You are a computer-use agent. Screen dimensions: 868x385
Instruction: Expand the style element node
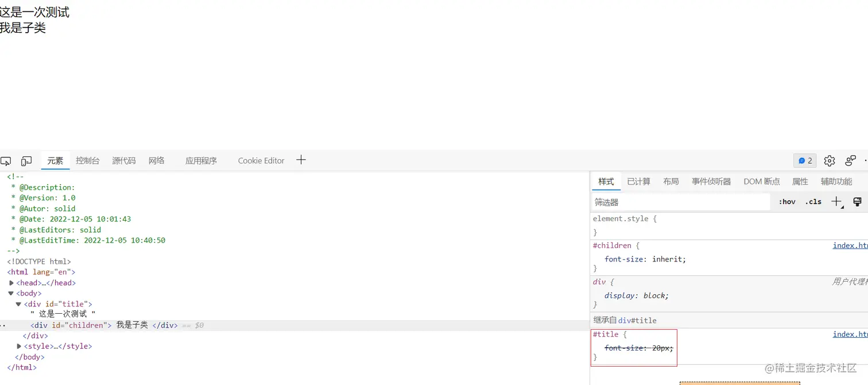tap(19, 346)
